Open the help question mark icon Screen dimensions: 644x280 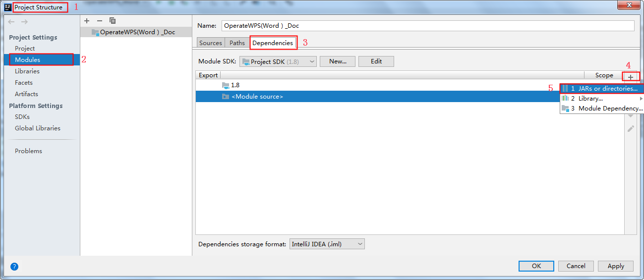(14, 267)
